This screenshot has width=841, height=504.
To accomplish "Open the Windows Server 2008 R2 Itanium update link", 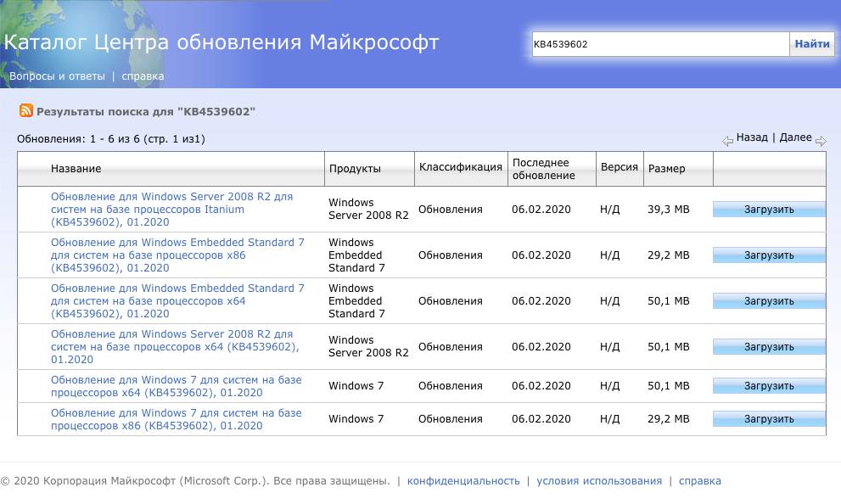I will [171, 209].
